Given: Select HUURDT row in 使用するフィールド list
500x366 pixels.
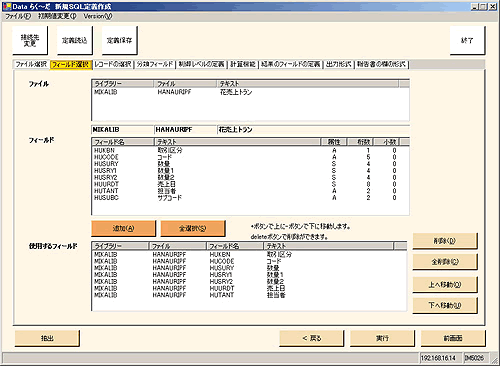Looking at the screenshot, I should click(249, 288).
